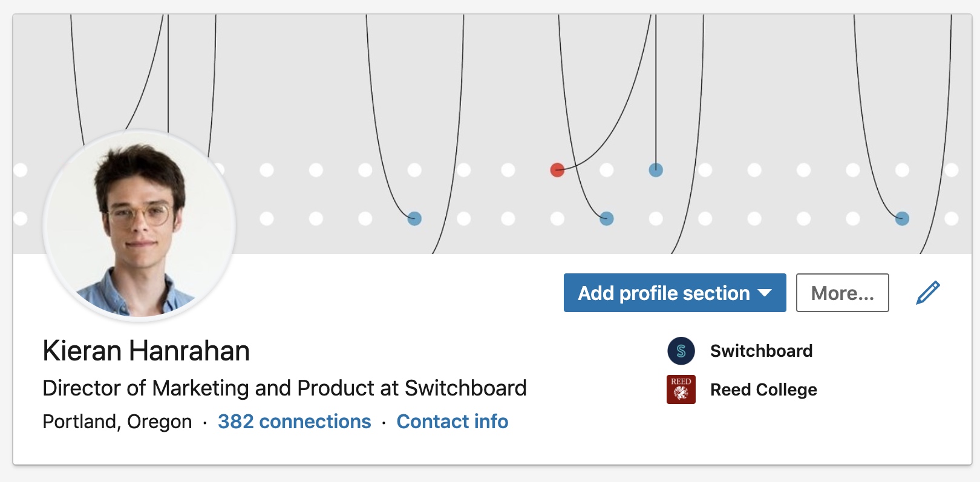
Task: Click the leftmost blue dot in banner
Action: [414, 218]
